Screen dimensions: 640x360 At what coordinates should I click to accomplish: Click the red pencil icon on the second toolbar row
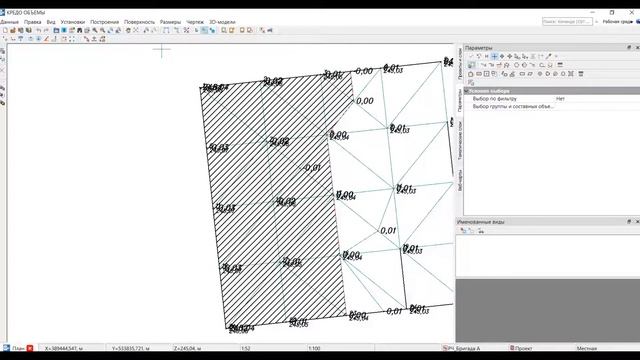tap(46, 39)
